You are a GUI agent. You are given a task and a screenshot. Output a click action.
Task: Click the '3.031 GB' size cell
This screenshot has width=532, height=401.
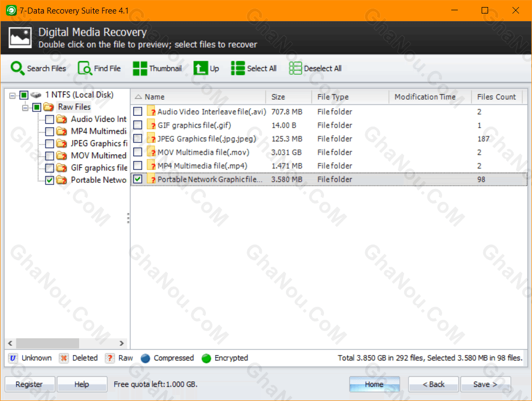click(287, 152)
